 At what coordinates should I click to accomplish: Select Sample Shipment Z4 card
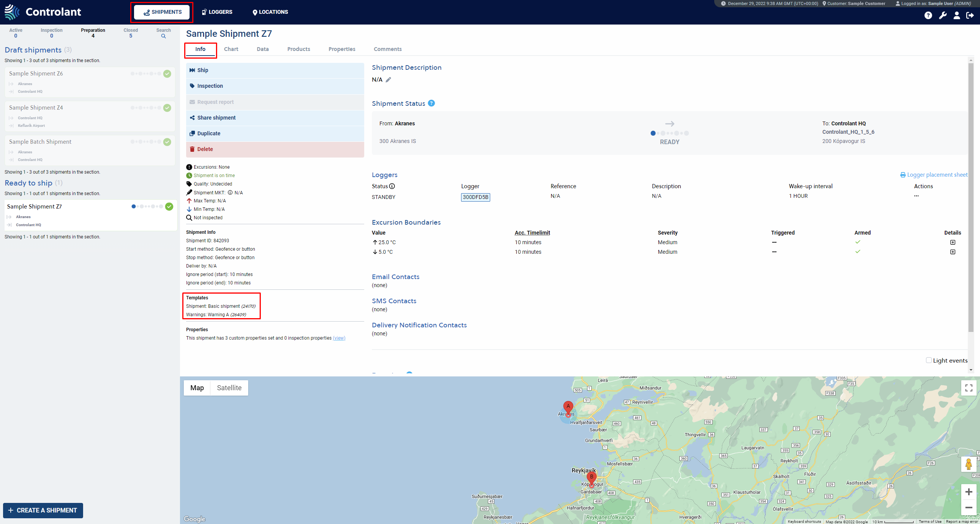(90, 116)
